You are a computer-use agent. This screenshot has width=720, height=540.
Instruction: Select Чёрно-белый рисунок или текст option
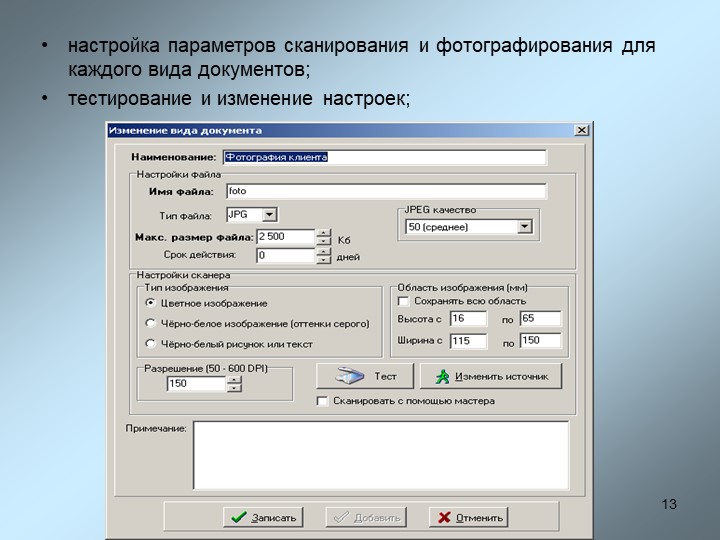click(x=150, y=343)
